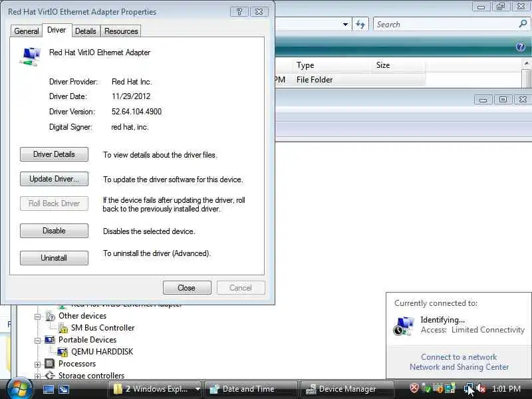The image size is (532, 399).
Task: Switch to the General tab
Action: point(27,31)
